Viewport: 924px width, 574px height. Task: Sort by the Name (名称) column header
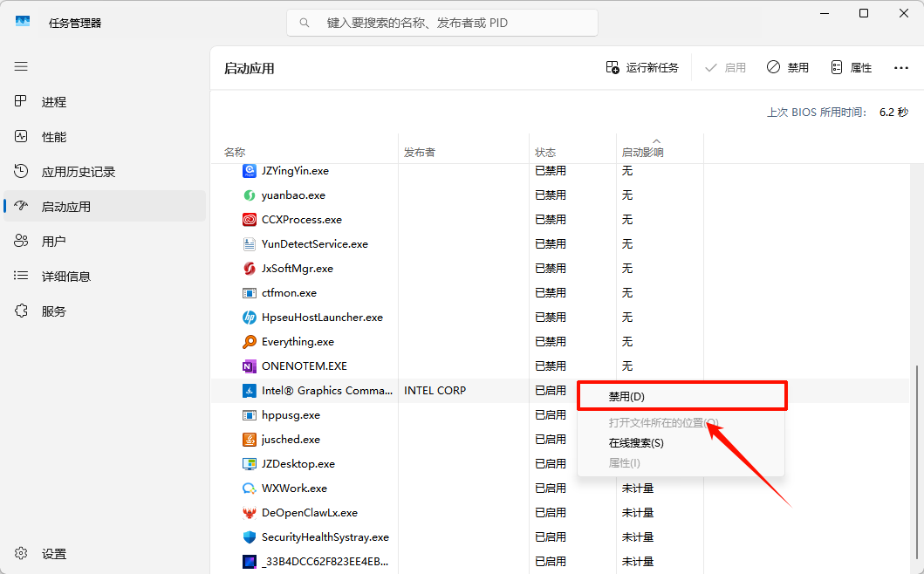click(x=235, y=152)
